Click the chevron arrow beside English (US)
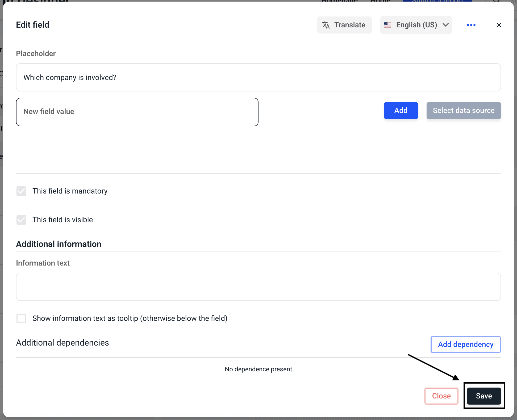Image resolution: width=517 pixels, height=420 pixels. point(446,25)
